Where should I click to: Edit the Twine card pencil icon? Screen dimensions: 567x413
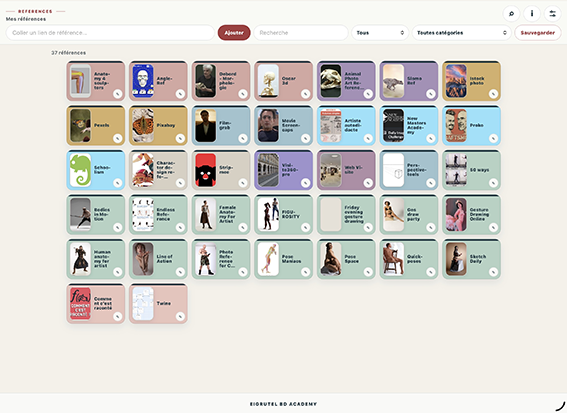[x=180, y=316]
